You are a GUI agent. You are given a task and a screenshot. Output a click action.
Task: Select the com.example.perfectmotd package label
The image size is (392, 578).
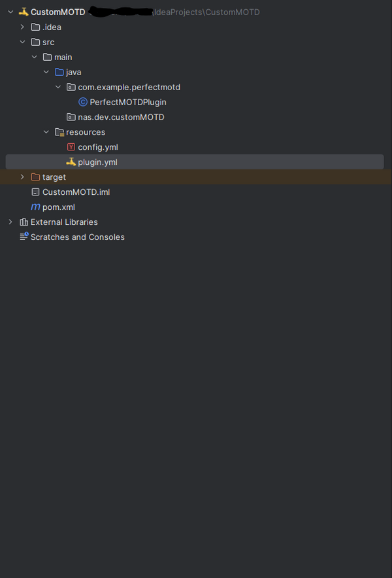[129, 88]
